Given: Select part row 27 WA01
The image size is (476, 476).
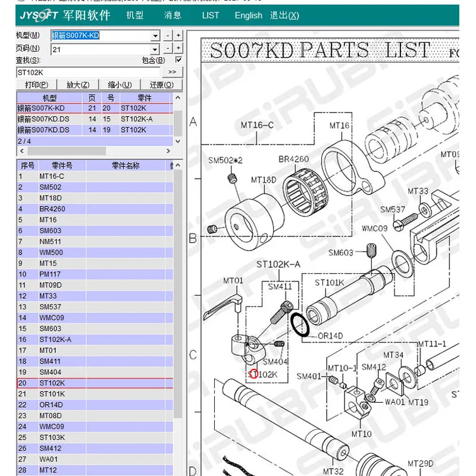Looking at the screenshot, I should click(95, 459).
